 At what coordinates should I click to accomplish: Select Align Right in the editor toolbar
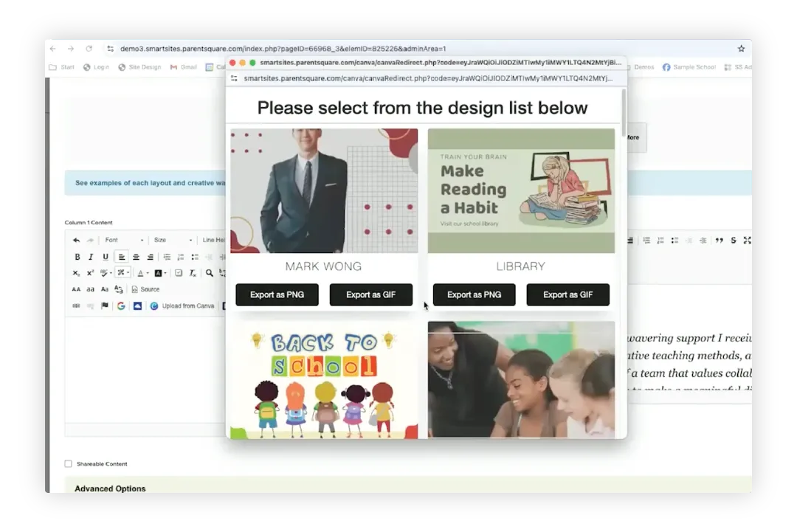point(150,257)
